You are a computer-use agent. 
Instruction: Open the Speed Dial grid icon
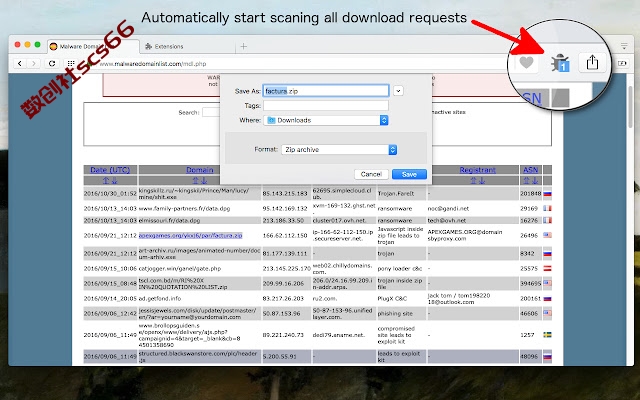pos(71,63)
